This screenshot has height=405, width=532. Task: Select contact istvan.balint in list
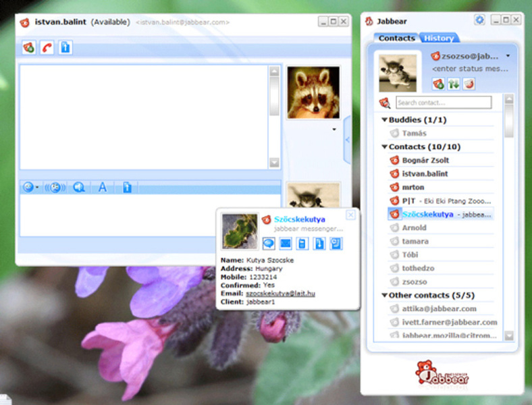point(441,173)
